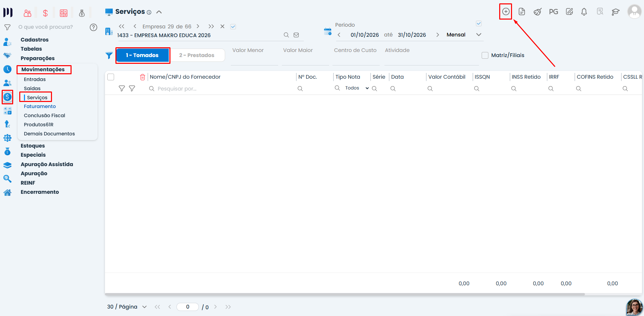
Task: Click the horizontal scrollbar under the table
Action: pos(345,294)
